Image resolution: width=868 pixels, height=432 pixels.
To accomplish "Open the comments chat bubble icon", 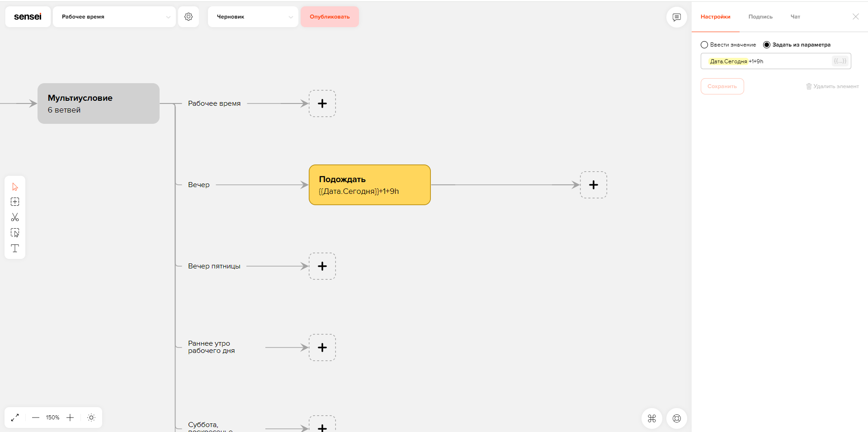I will 677,17.
